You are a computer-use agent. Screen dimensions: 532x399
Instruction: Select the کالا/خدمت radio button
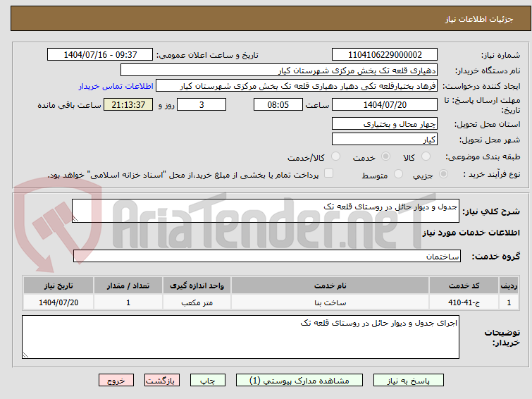(x=335, y=156)
